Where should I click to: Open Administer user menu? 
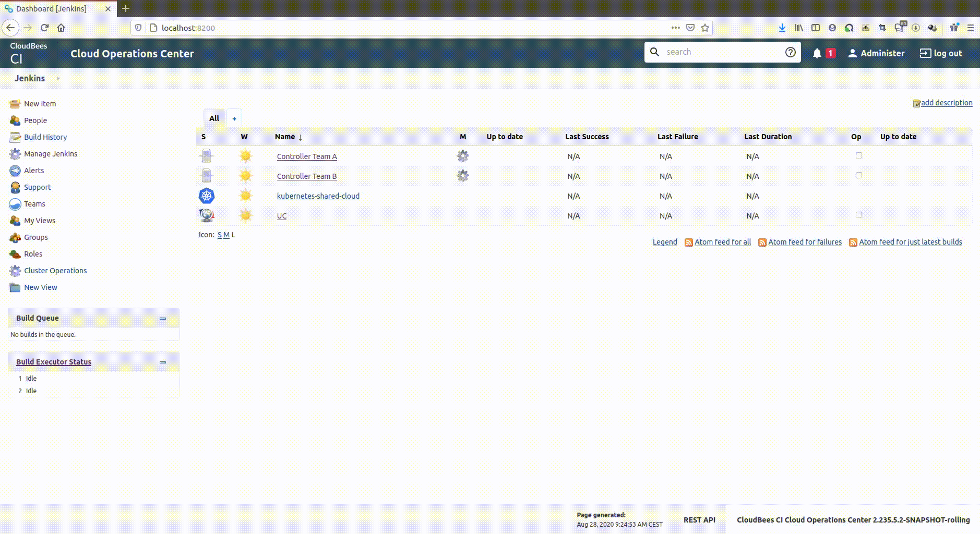pos(877,53)
